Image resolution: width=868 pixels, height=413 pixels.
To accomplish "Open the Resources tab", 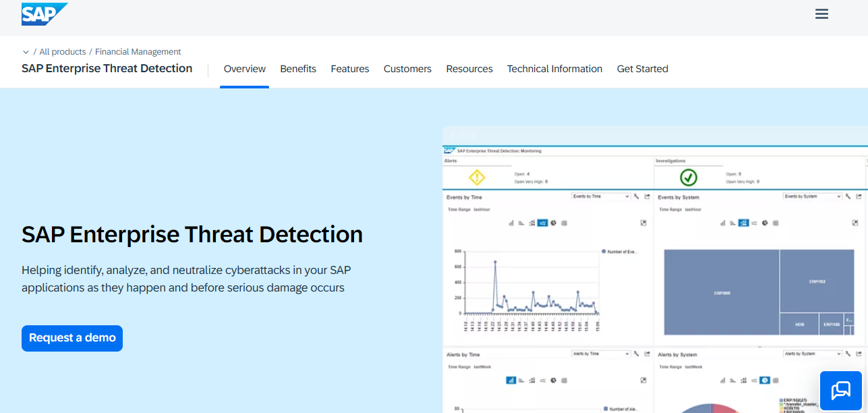I will (x=469, y=69).
